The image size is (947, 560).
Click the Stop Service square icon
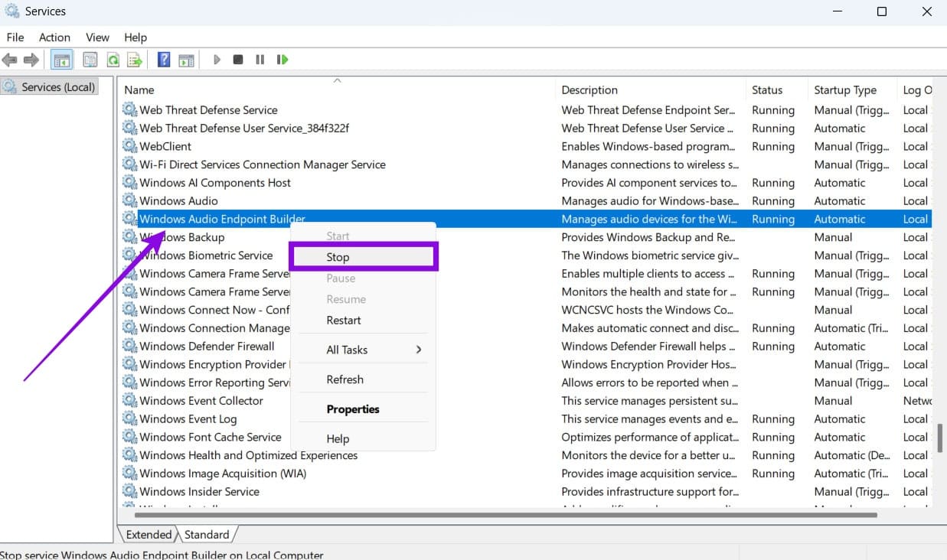238,60
